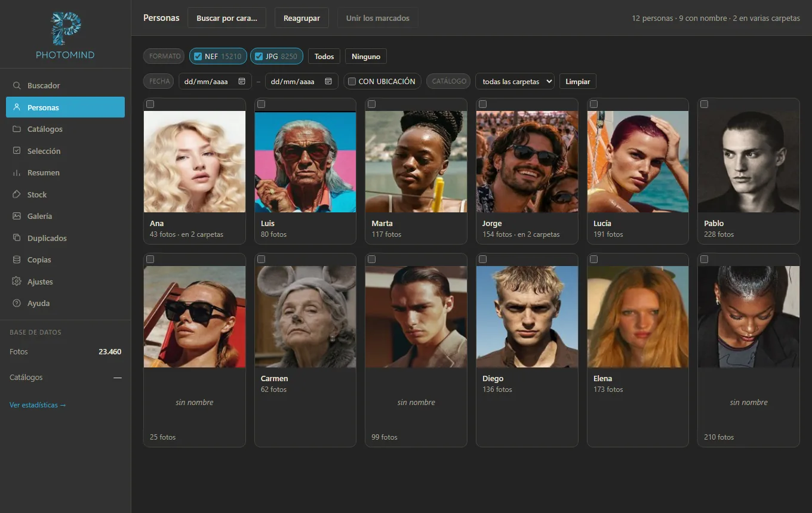The height and width of the screenshot is (513, 812).
Task: Open Ana's blonde curly hair thumbnail
Action: point(195,162)
